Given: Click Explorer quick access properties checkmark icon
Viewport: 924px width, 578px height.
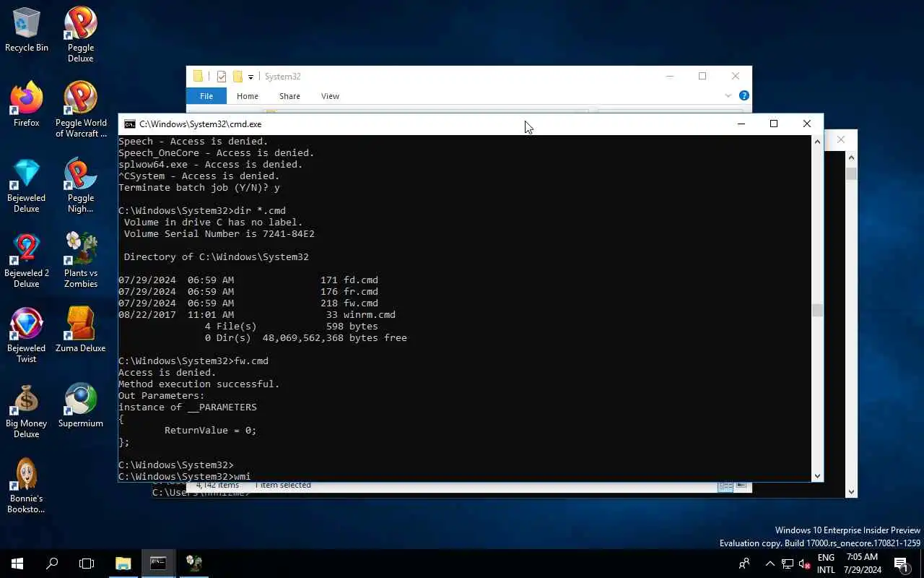Looking at the screenshot, I should tap(222, 77).
